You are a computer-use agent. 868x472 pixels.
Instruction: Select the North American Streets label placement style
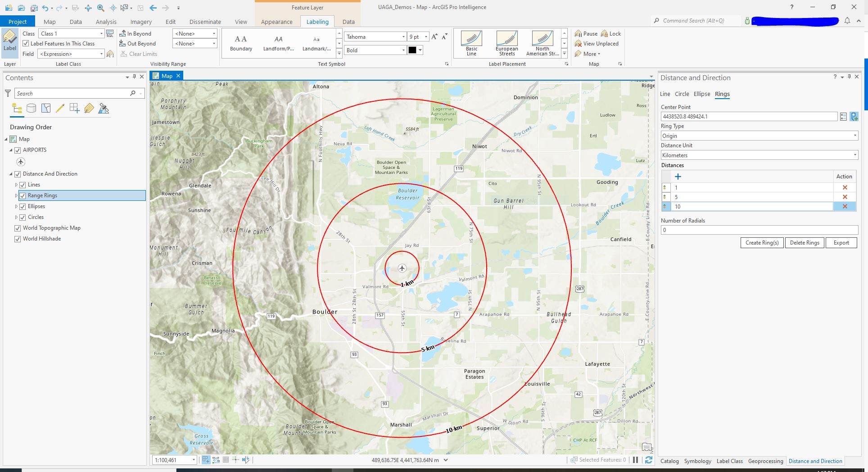(x=542, y=43)
